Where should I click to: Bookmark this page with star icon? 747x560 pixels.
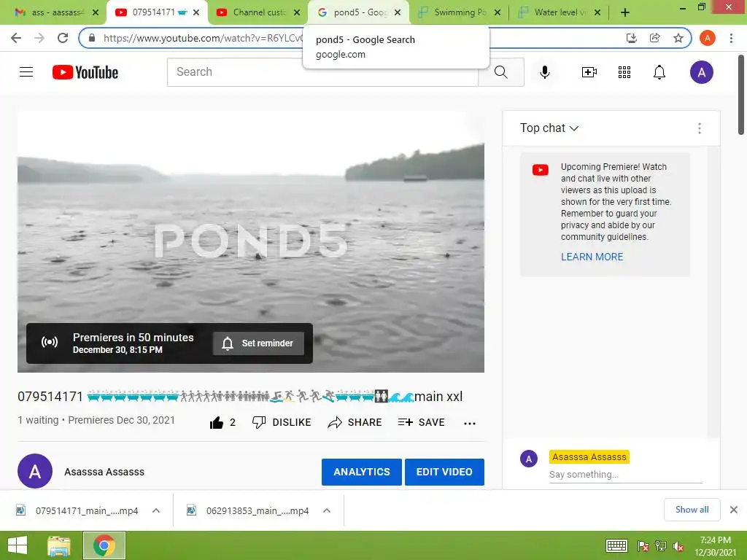678,38
